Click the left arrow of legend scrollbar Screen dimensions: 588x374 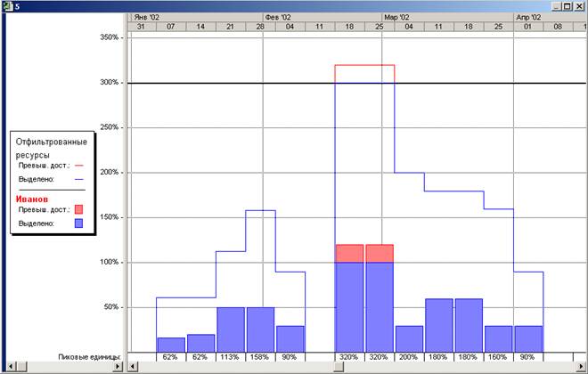[x=12, y=366]
